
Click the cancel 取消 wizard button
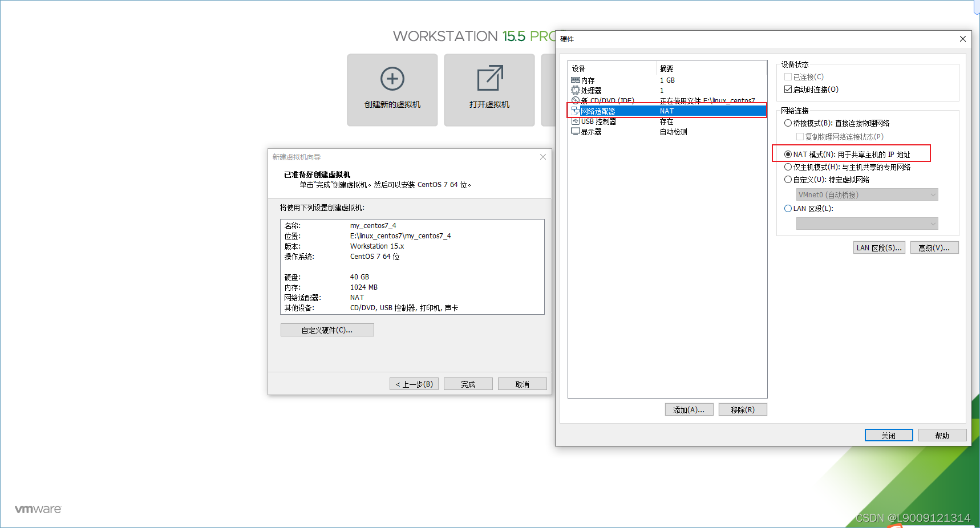(x=523, y=384)
